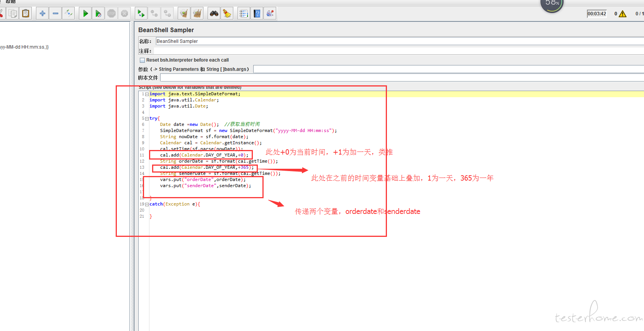
Task: Click line Date date =new Date()
Action: 190,124
